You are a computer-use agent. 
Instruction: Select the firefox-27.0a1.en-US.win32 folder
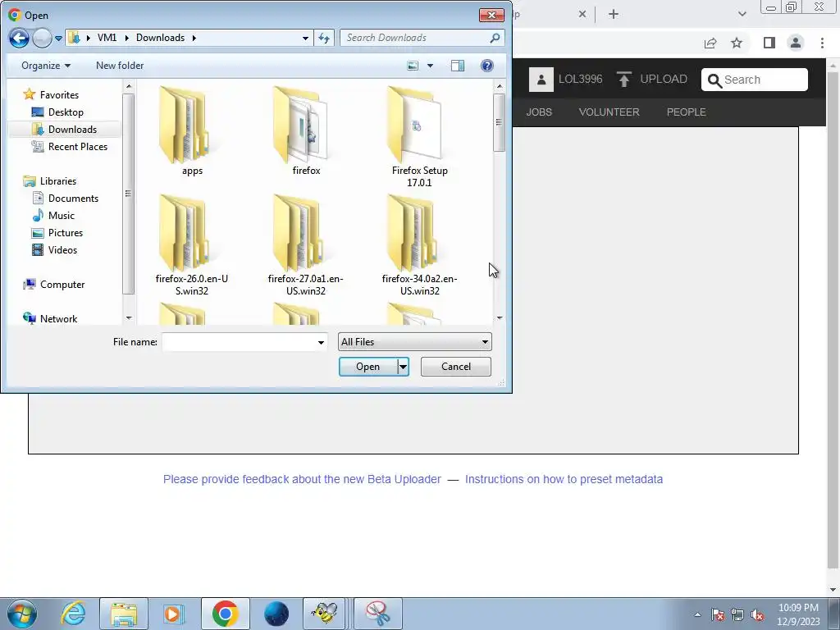(305, 244)
